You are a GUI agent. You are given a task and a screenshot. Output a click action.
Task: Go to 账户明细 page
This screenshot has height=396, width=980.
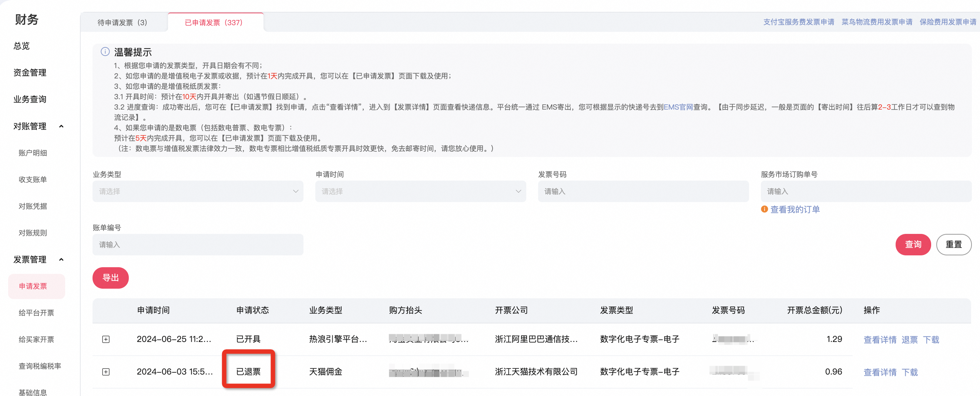pos(33,153)
